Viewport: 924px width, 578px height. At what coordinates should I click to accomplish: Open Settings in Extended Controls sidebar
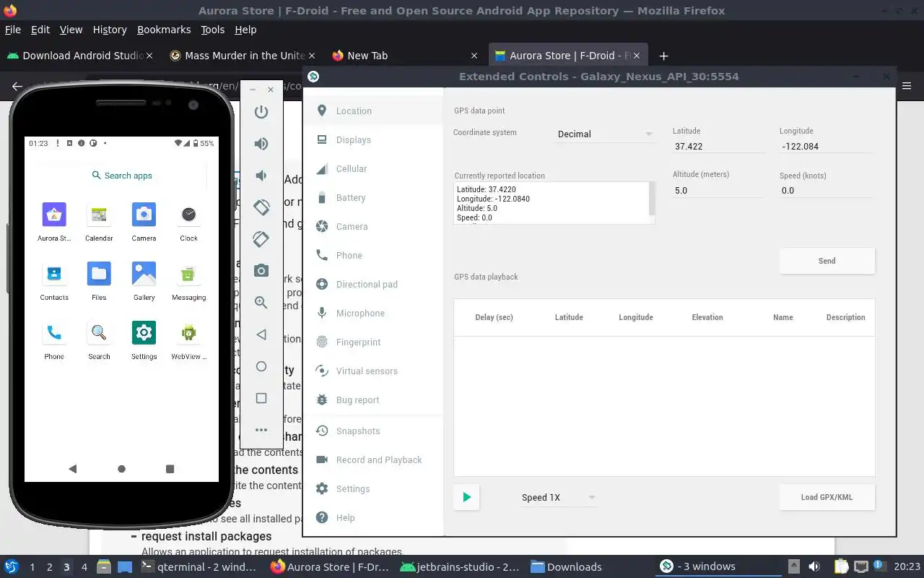click(372, 488)
